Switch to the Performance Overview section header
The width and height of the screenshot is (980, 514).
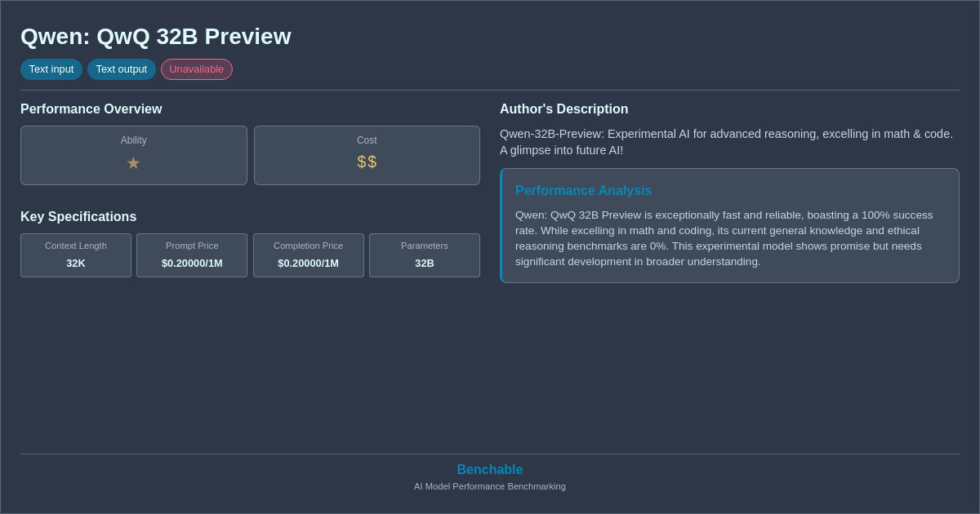[91, 109]
